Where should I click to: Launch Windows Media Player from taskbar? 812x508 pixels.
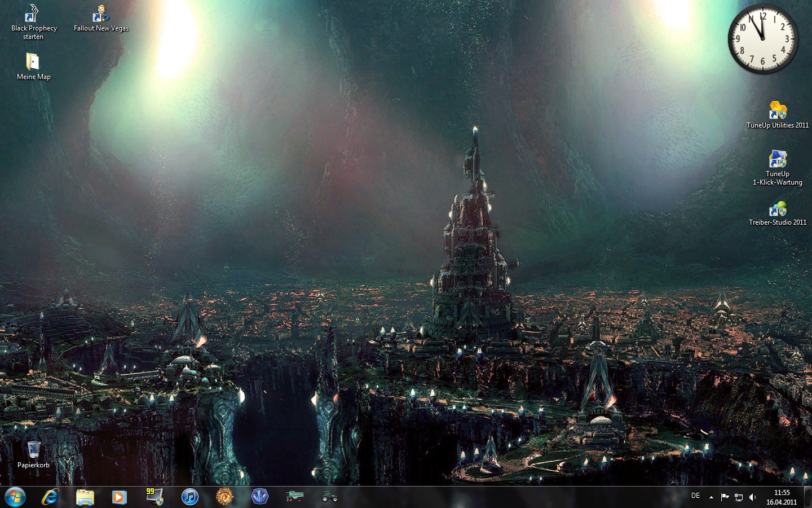[x=119, y=497]
